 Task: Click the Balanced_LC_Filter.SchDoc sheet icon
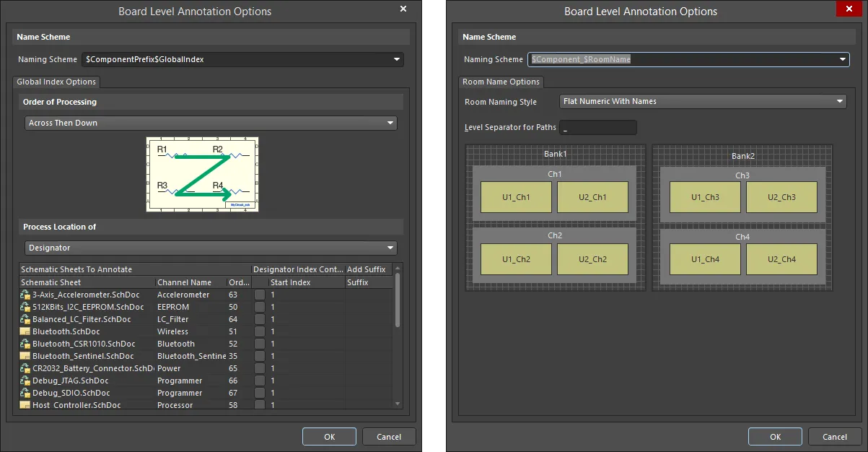(25, 319)
